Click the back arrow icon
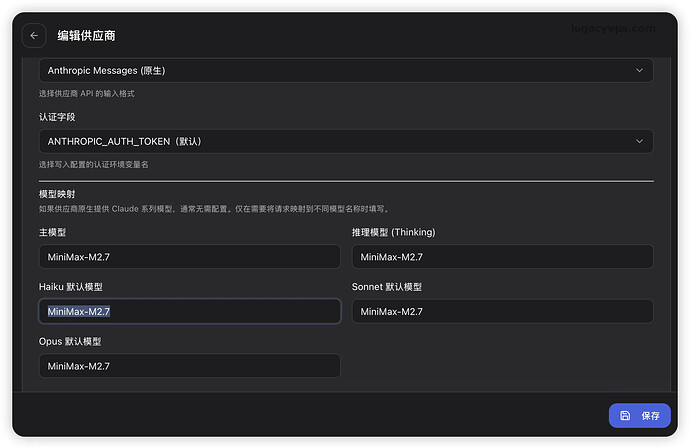This screenshot has height=448, width=690. point(34,36)
